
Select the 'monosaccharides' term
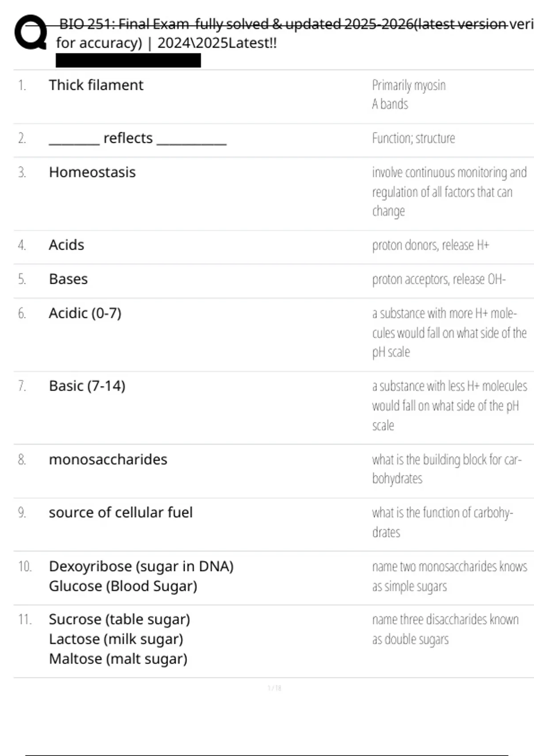tap(108, 459)
